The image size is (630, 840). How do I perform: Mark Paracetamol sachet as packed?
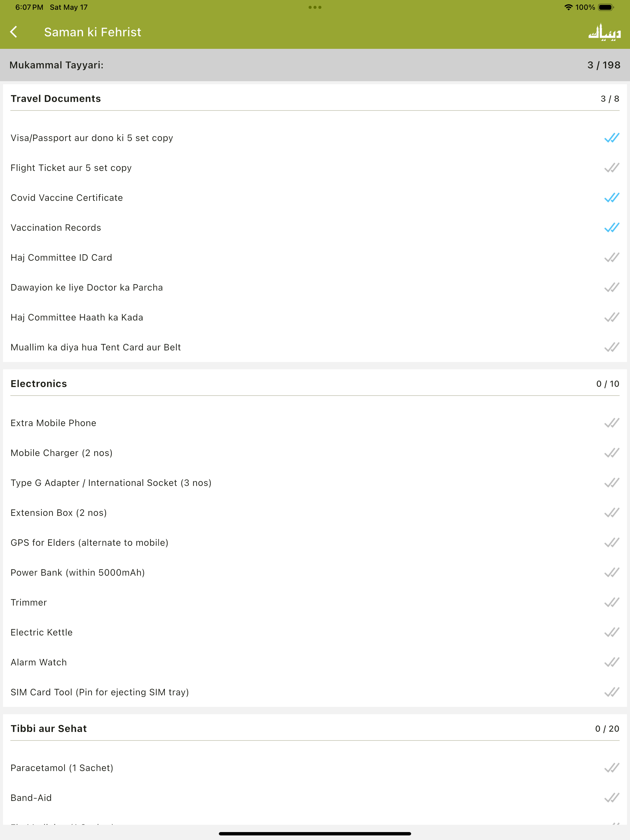611,768
